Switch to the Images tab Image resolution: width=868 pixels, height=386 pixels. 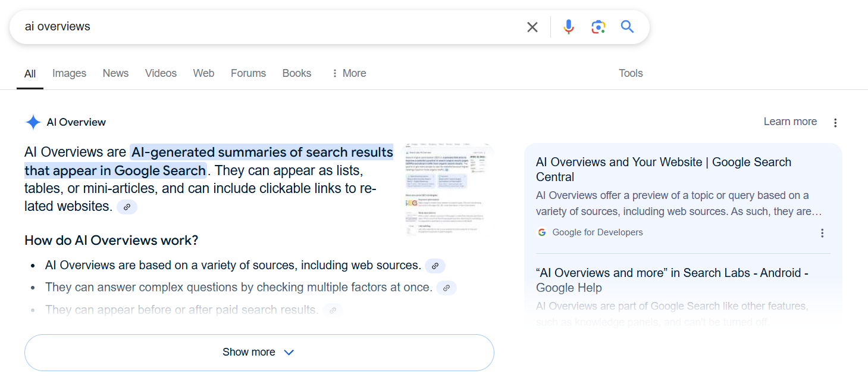[69, 73]
